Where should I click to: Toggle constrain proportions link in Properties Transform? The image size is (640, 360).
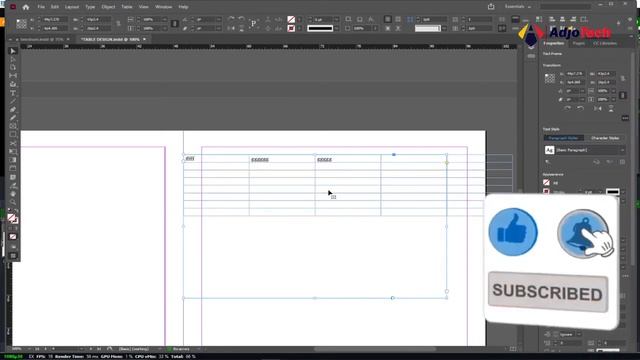tap(623, 78)
